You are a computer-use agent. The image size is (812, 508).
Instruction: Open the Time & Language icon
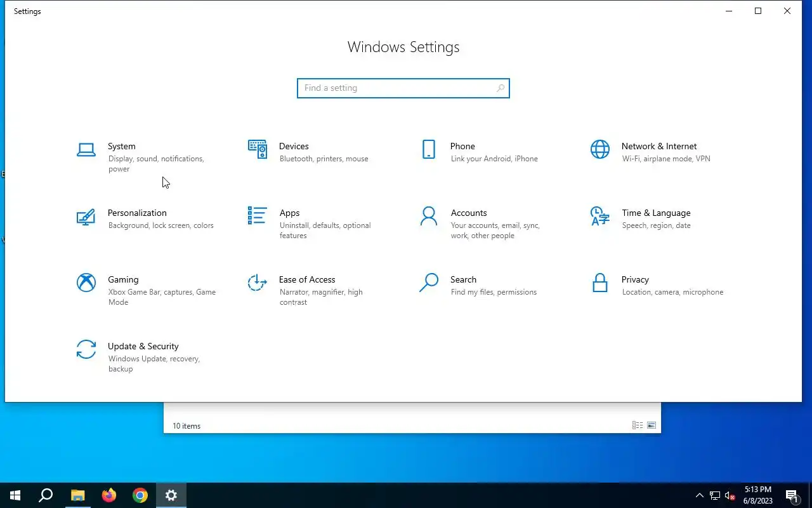600,216
